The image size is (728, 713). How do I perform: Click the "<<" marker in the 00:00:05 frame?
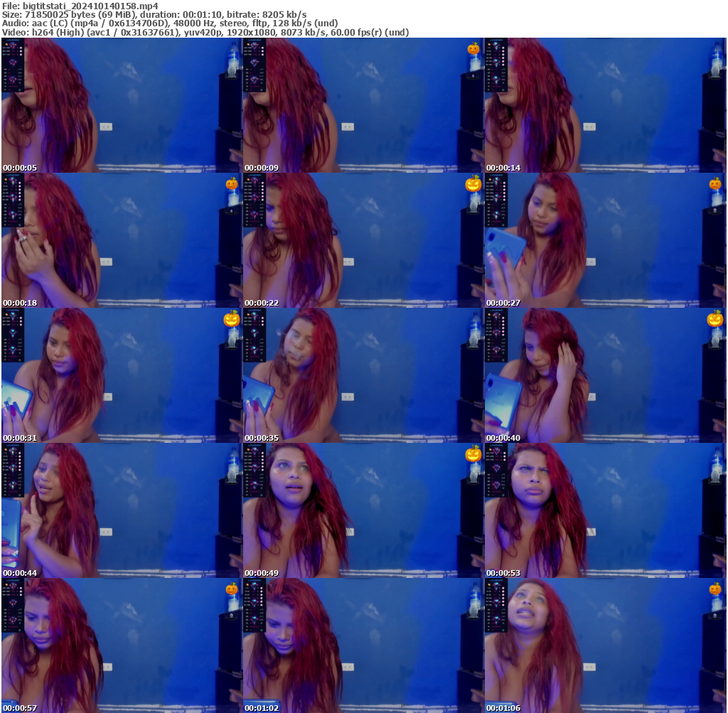106,127
